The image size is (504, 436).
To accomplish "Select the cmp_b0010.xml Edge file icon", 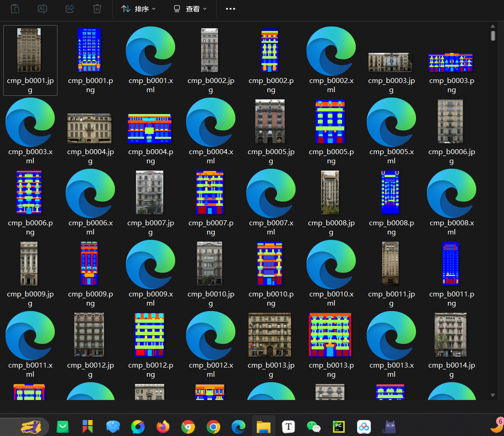I will pyautogui.click(x=331, y=265).
